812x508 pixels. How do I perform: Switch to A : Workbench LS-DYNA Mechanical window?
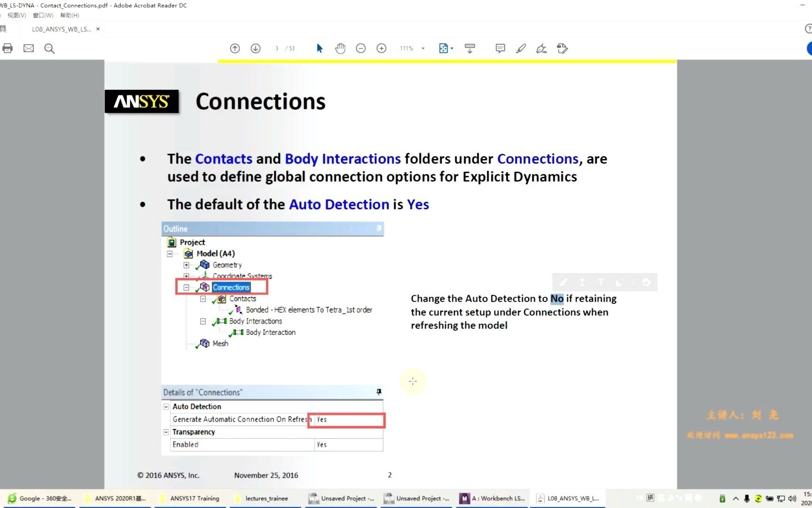[492, 499]
